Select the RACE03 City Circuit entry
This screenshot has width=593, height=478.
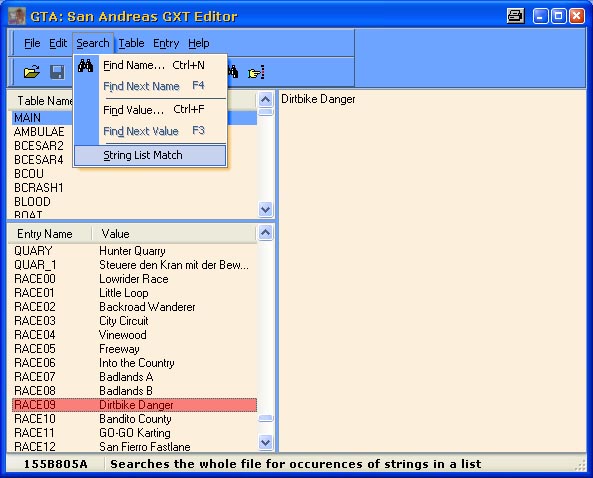pos(134,321)
